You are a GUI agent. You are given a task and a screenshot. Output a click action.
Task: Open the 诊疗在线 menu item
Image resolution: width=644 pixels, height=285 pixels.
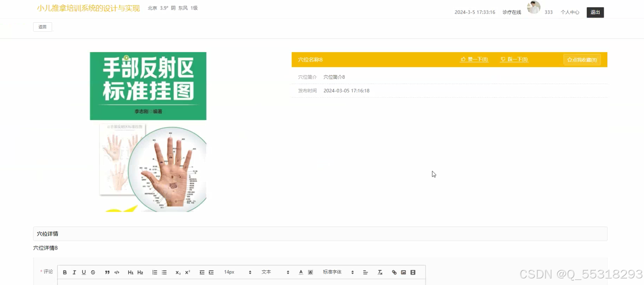click(512, 12)
